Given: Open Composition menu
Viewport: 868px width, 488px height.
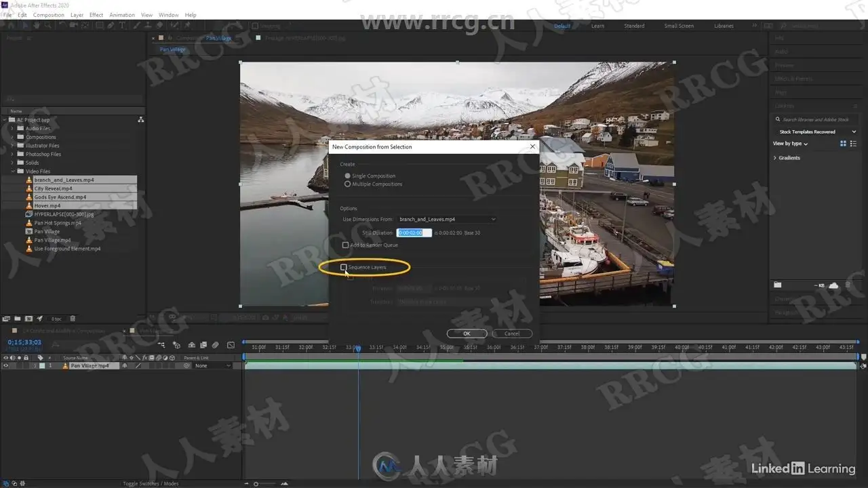Looking at the screenshot, I should pyautogui.click(x=49, y=14).
